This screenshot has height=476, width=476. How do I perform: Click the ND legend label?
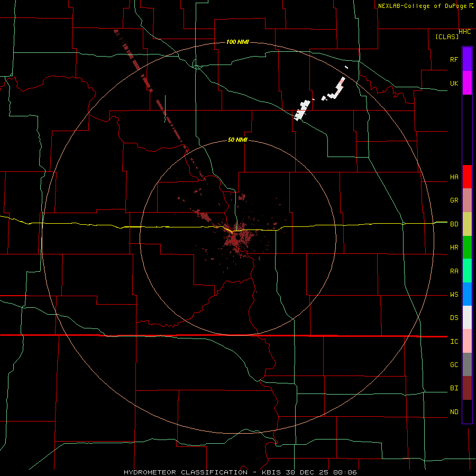click(x=454, y=412)
